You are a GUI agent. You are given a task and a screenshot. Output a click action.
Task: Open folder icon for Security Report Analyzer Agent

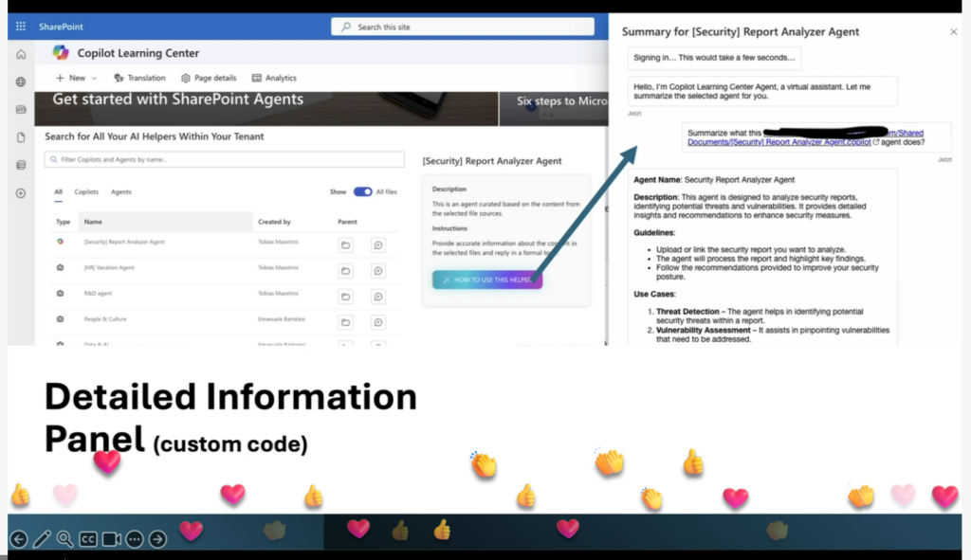click(x=345, y=245)
